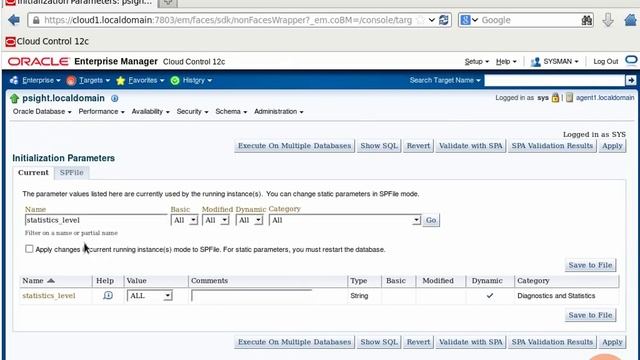Click the Enterprise icon in the blue bar
Viewport: 640px width, 360px height.
(x=14, y=80)
